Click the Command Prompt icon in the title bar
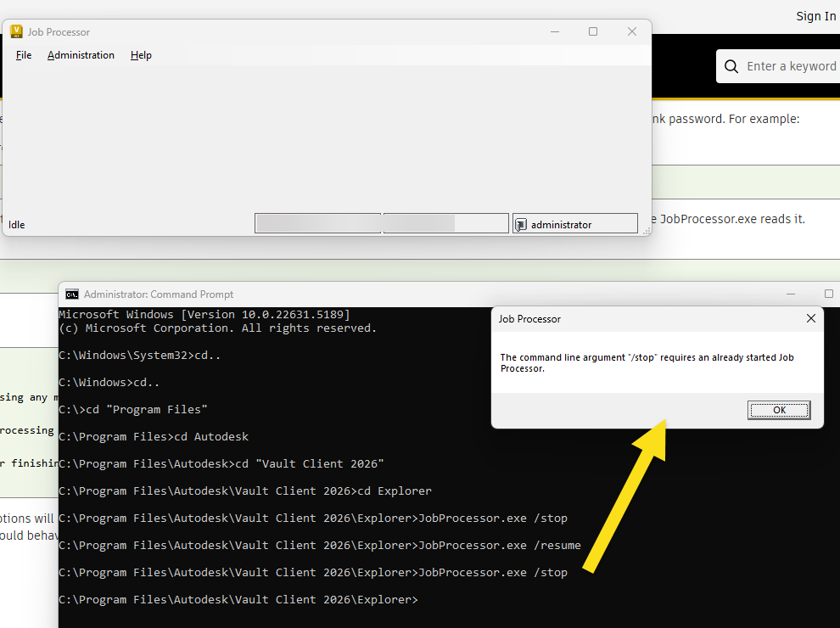This screenshot has height=628, width=840. pyautogui.click(x=71, y=294)
